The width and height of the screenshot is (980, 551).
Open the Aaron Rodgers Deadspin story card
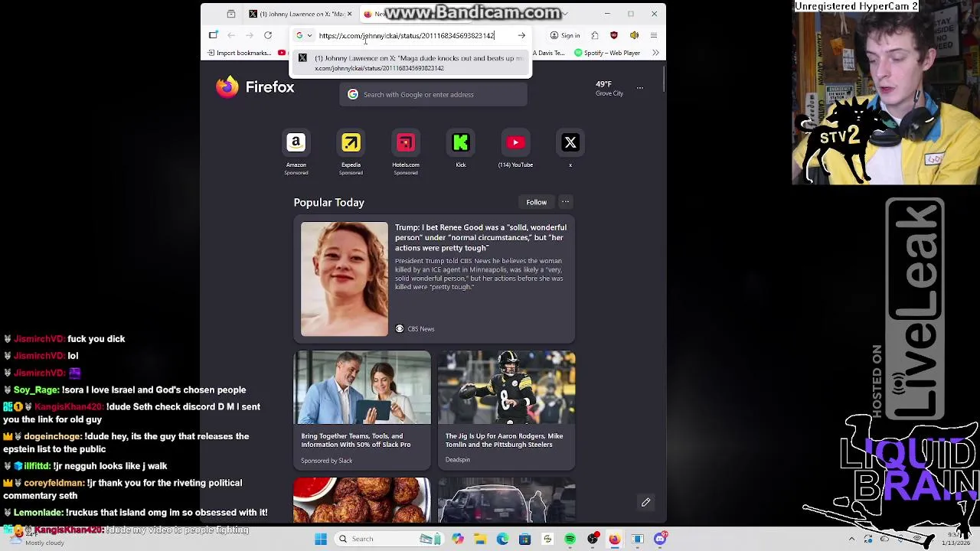pyautogui.click(x=506, y=409)
